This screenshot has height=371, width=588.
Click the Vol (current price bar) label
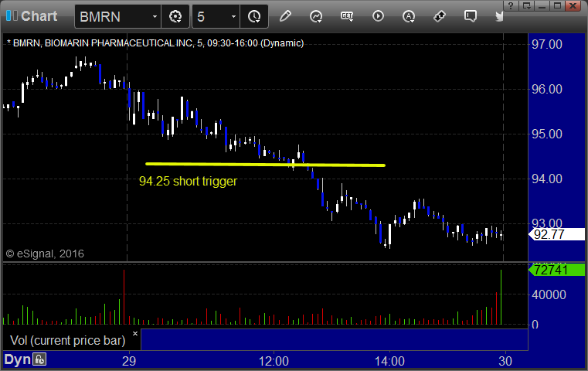click(x=67, y=340)
